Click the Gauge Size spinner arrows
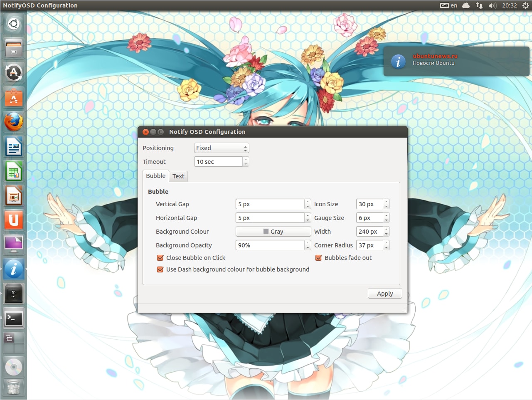This screenshot has height=400, width=532. pos(386,218)
